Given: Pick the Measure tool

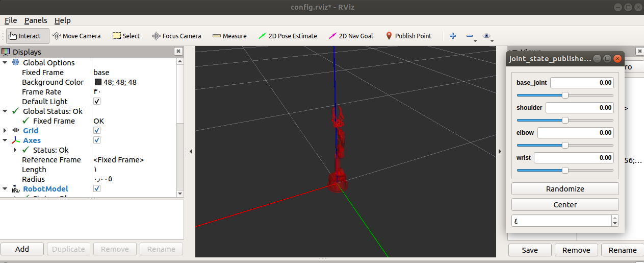Looking at the screenshot, I should tap(229, 36).
